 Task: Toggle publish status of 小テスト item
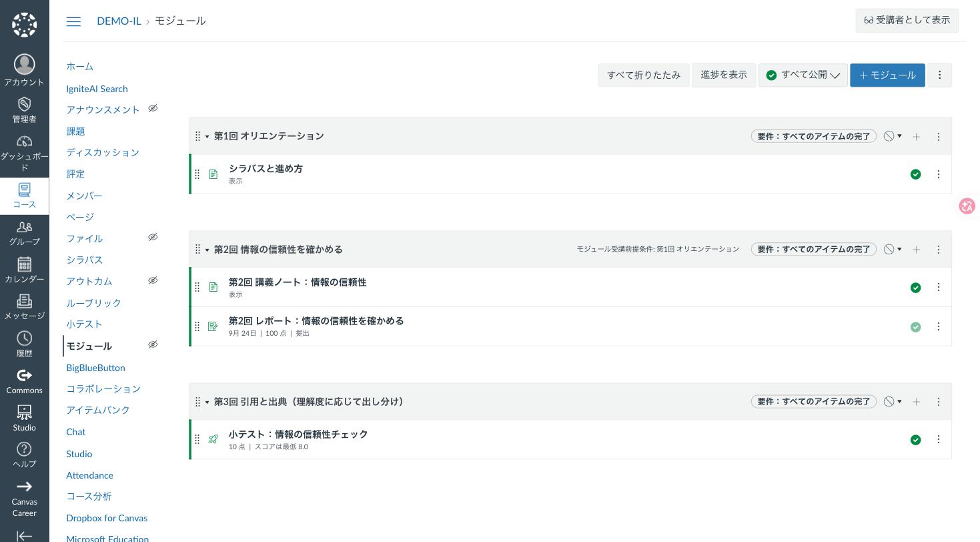(x=916, y=440)
